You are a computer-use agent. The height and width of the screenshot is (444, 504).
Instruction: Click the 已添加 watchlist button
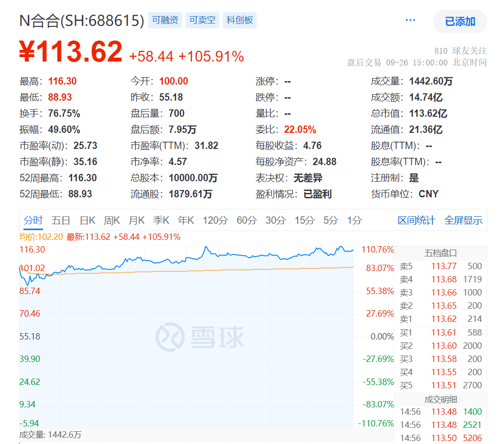tap(460, 21)
